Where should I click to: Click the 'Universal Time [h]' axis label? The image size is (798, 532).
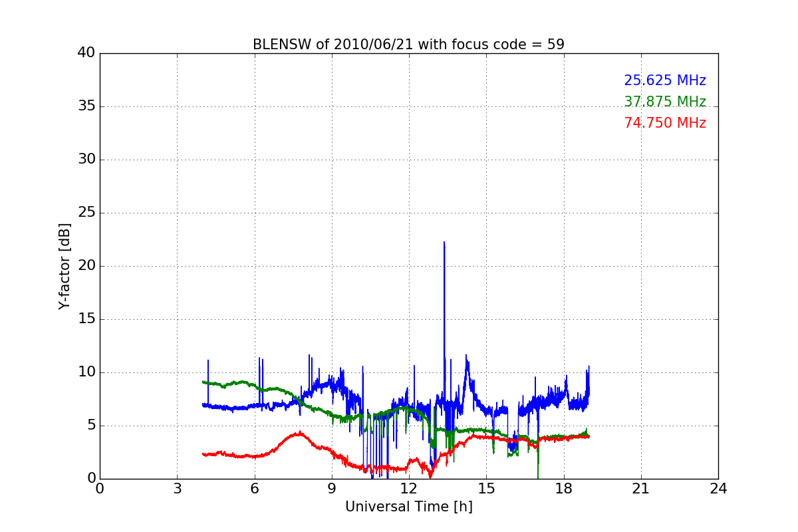pyautogui.click(x=409, y=507)
